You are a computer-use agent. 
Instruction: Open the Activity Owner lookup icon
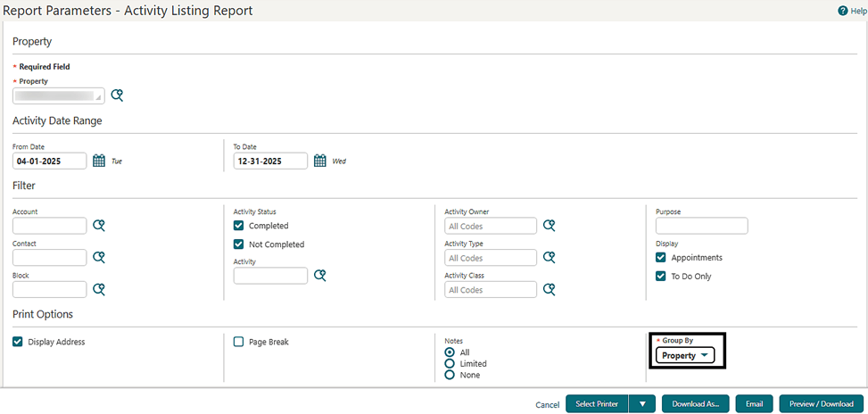tap(549, 225)
